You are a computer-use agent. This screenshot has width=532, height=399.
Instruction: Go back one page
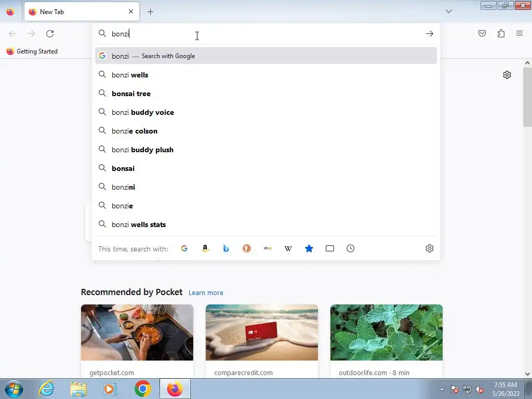[12, 34]
